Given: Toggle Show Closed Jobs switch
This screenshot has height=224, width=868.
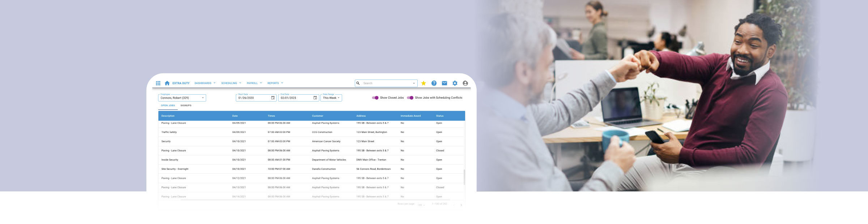Looking at the screenshot, I should coord(375,98).
